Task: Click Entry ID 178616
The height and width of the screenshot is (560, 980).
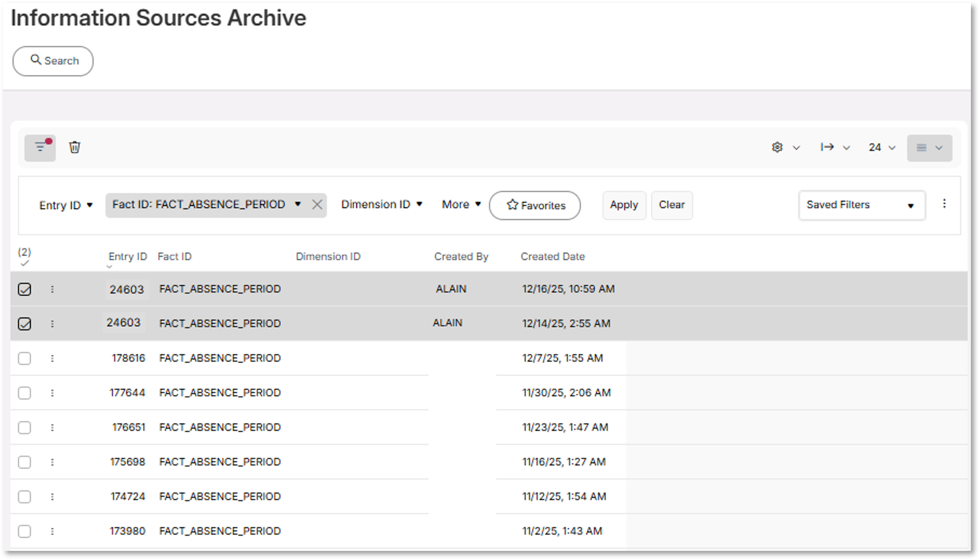Action: coord(129,358)
